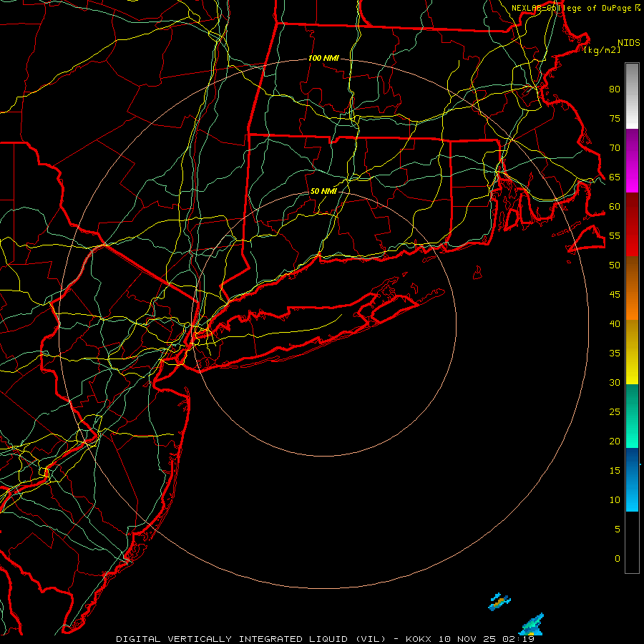Viewport: 644px width, 644px height.
Task: Click the scale value 45
Action: [x=615, y=295]
